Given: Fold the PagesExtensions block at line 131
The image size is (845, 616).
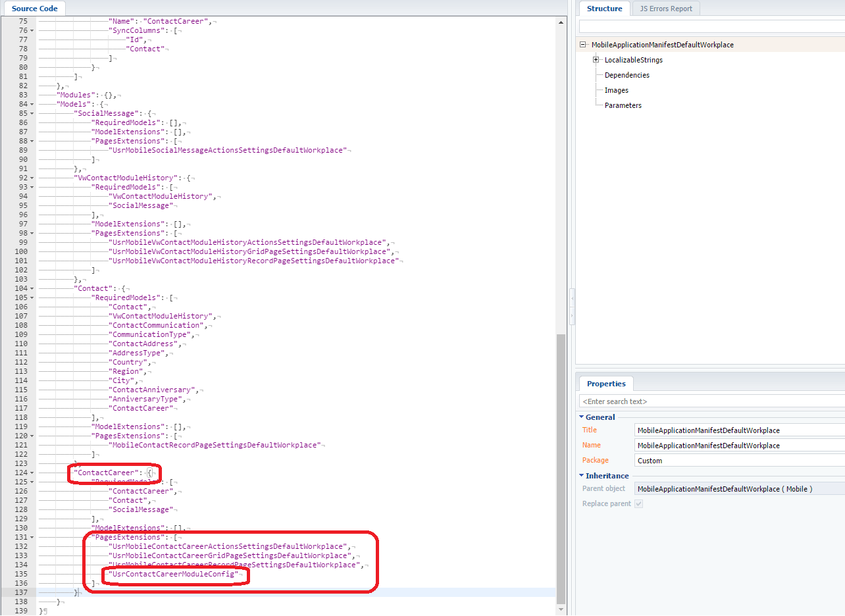Looking at the screenshot, I should coord(32,537).
